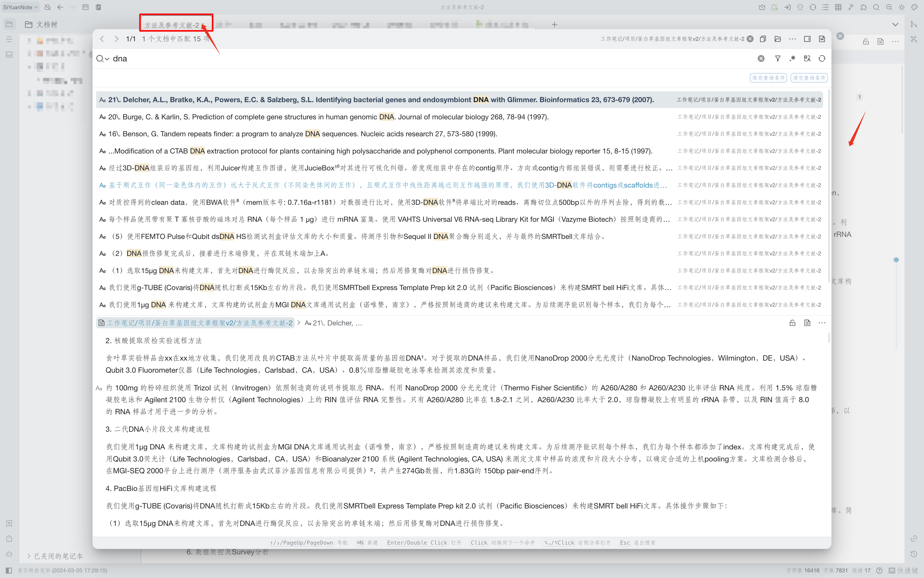924x578 pixels.
Task: Click the specify path folder icon
Action: [778, 39]
